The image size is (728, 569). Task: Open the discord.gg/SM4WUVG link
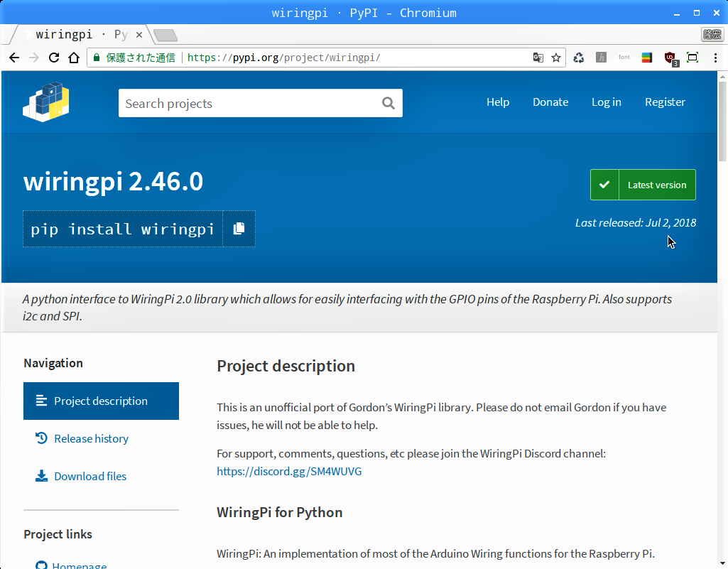pyautogui.click(x=289, y=471)
